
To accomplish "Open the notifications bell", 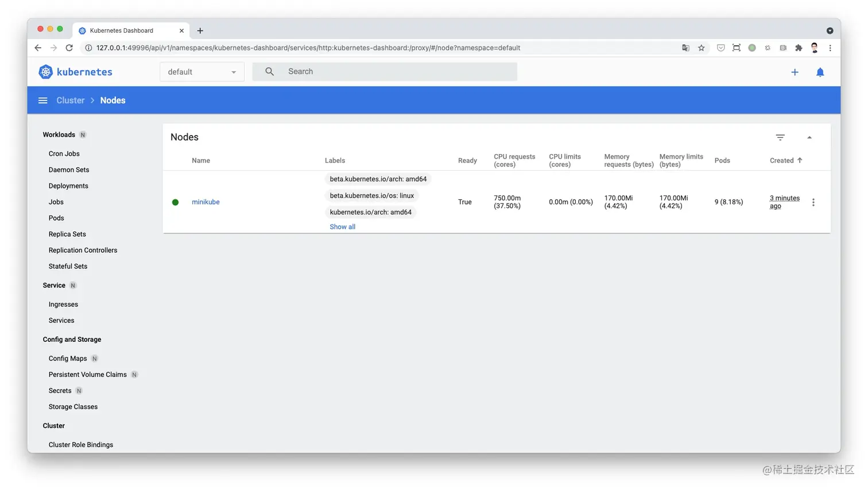I will click(820, 72).
